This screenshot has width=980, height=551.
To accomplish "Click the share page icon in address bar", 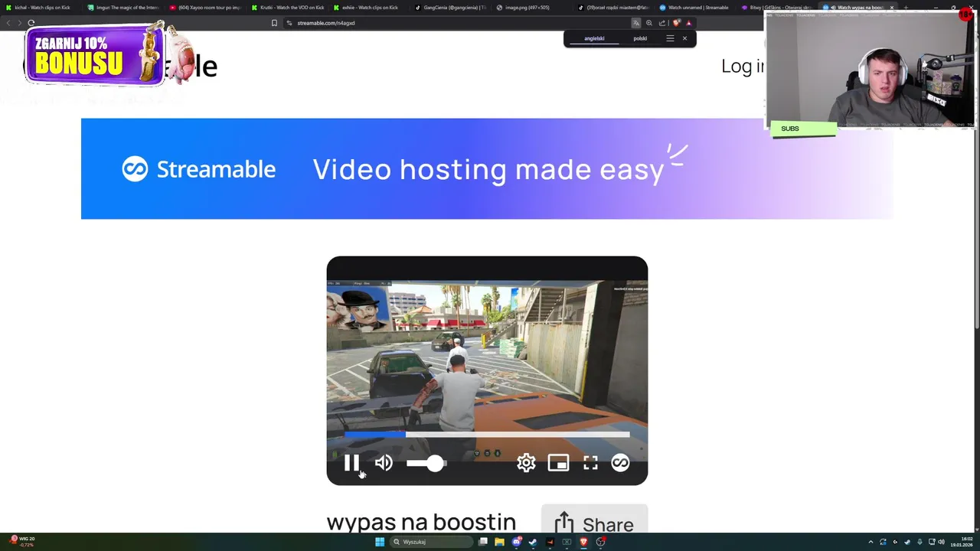I will click(662, 23).
